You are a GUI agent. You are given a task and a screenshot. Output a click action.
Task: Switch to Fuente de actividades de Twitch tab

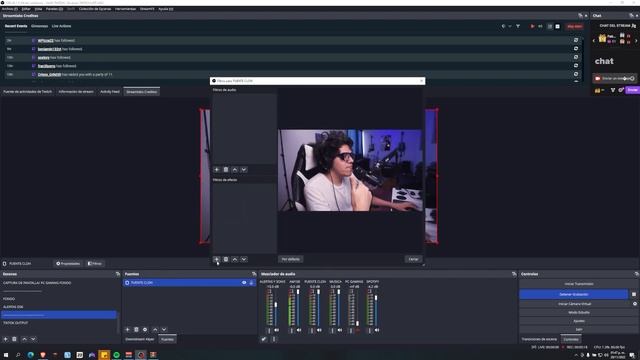tap(28, 92)
